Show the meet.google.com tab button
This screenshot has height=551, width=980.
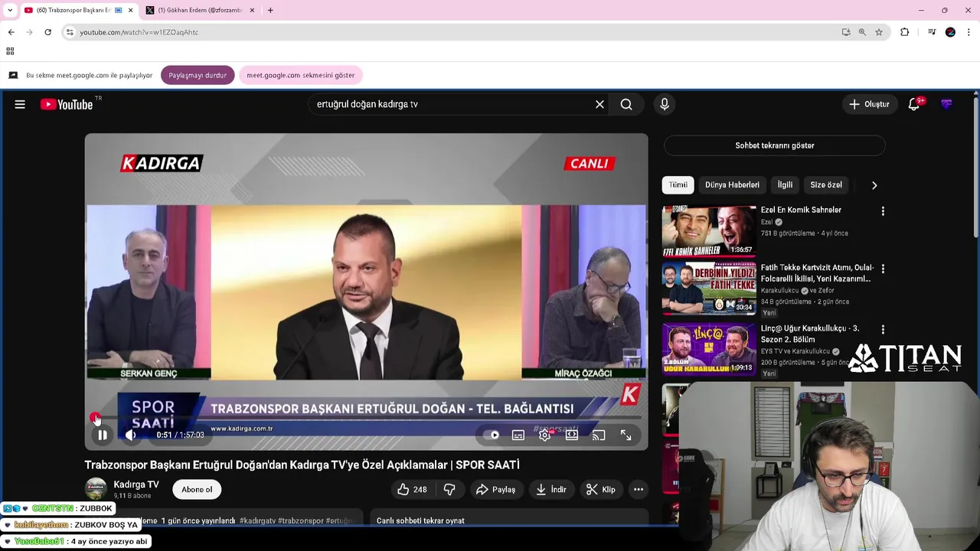click(x=301, y=75)
